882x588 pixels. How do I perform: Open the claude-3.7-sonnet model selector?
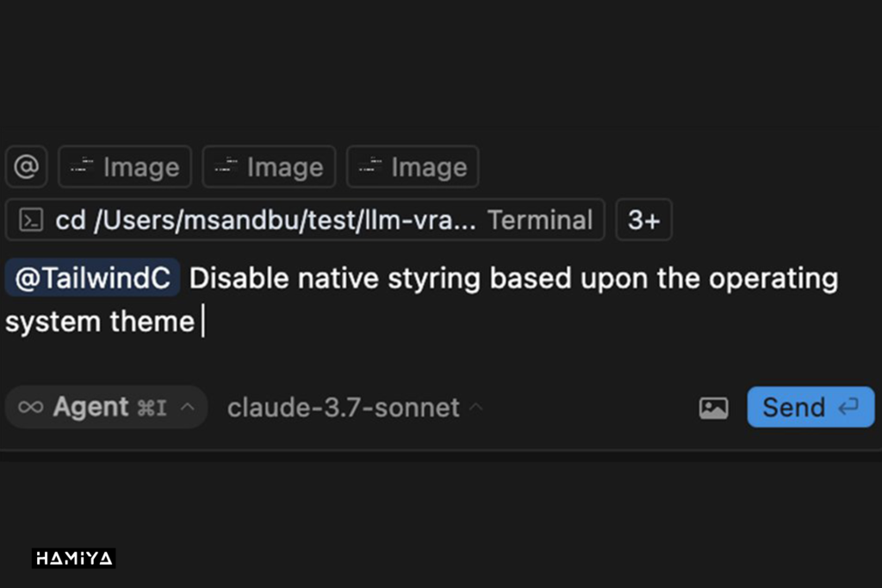pyautogui.click(x=344, y=407)
